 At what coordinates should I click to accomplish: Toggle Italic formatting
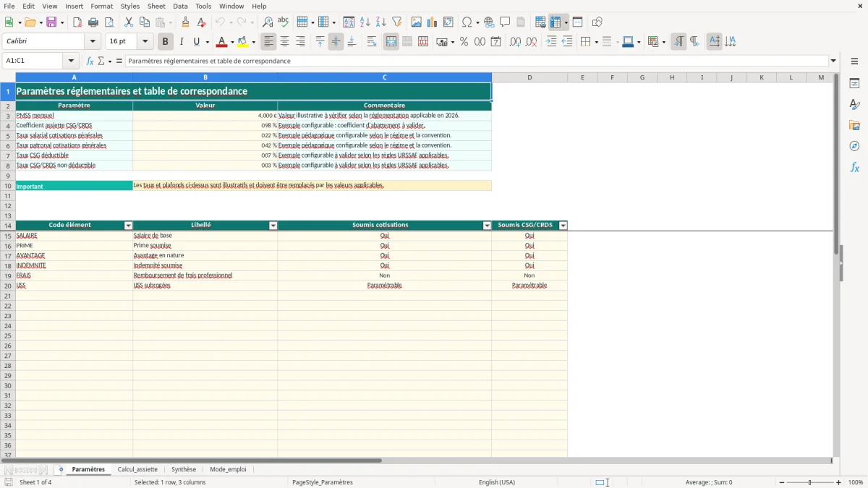pyautogui.click(x=182, y=42)
